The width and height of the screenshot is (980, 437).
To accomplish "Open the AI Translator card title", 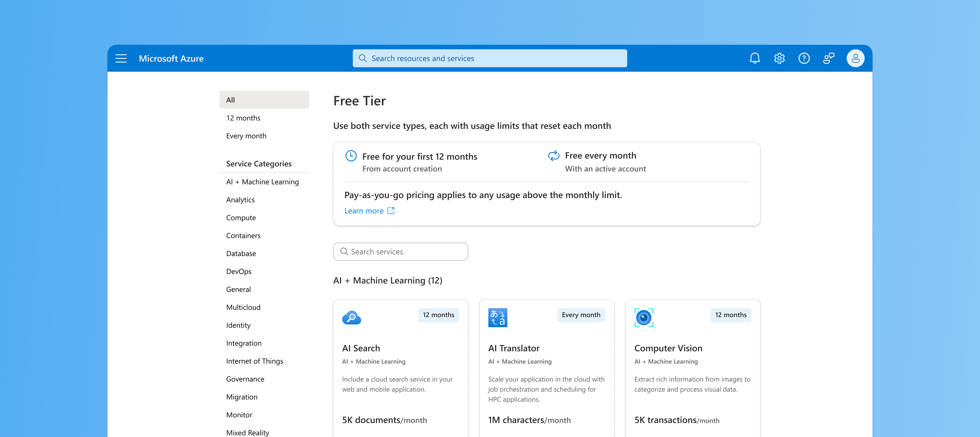I will coord(514,348).
